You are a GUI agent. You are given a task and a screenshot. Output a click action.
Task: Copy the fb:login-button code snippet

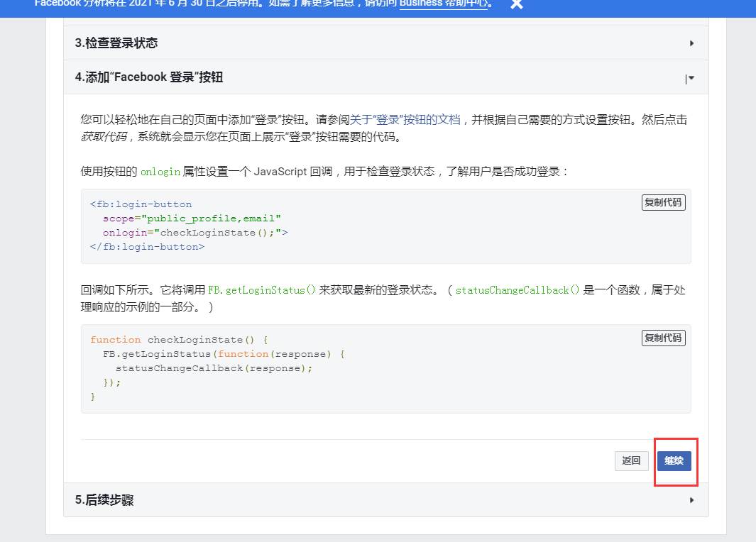664,202
